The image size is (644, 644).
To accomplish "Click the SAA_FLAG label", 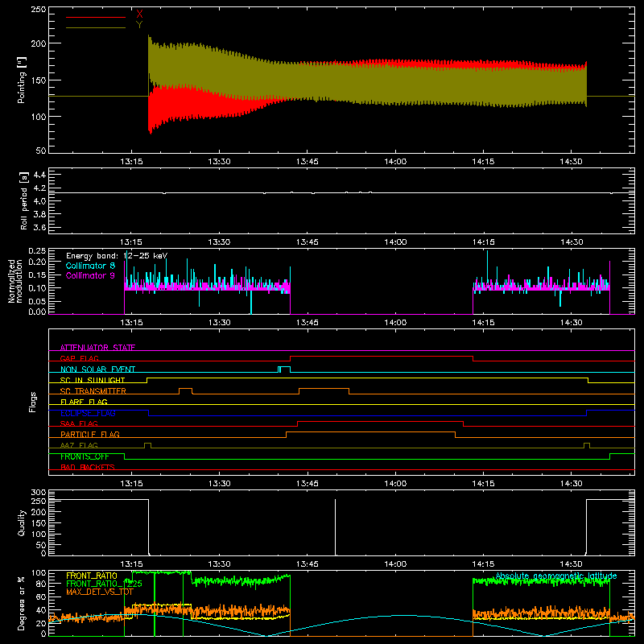I will pos(79,423).
